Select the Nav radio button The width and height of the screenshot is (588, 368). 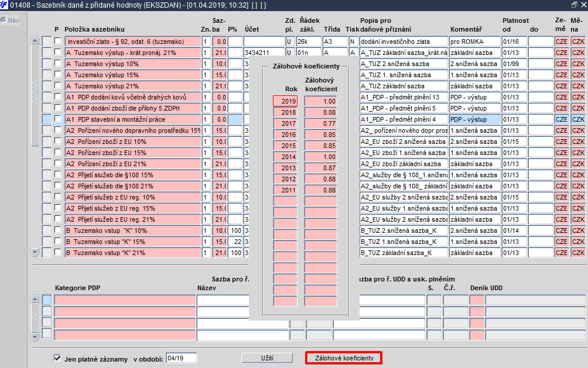[4, 20]
